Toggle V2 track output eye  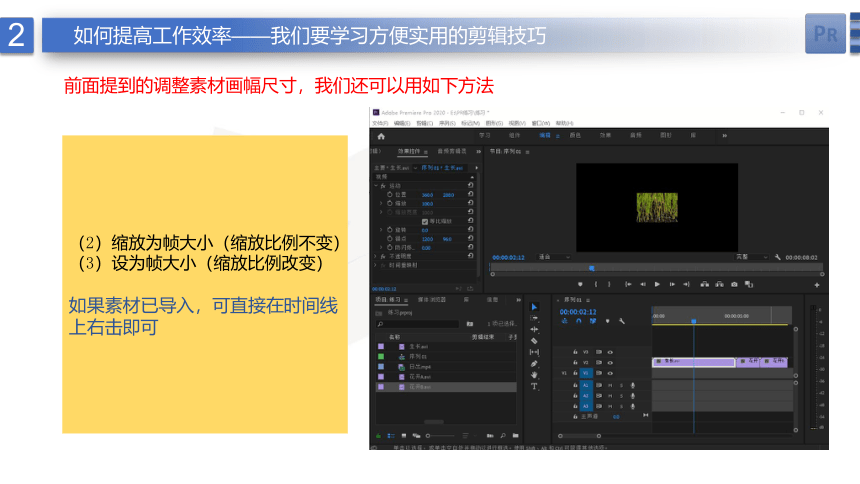point(610,363)
